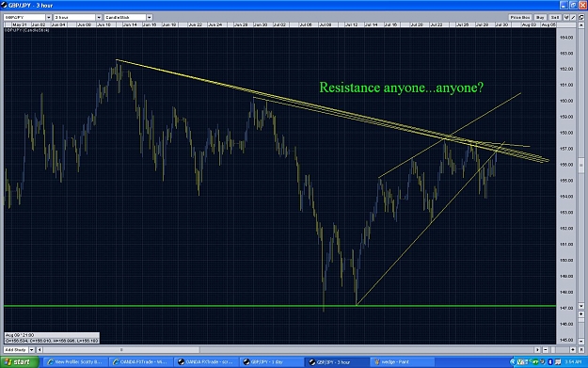Click the horizontal scrollbar thumb
The image size is (588, 368).
[121, 349]
